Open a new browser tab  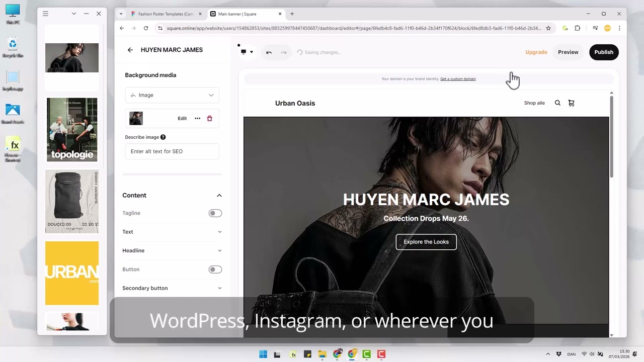[292, 14]
